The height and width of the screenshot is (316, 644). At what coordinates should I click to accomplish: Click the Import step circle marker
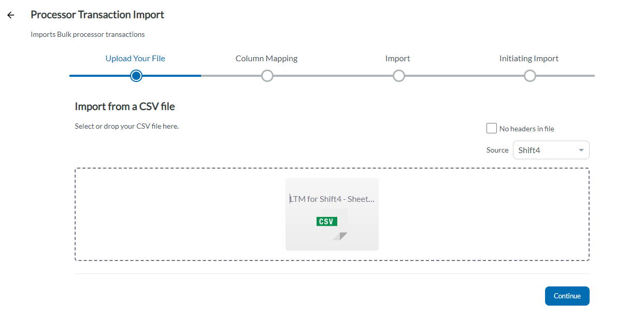pos(398,76)
